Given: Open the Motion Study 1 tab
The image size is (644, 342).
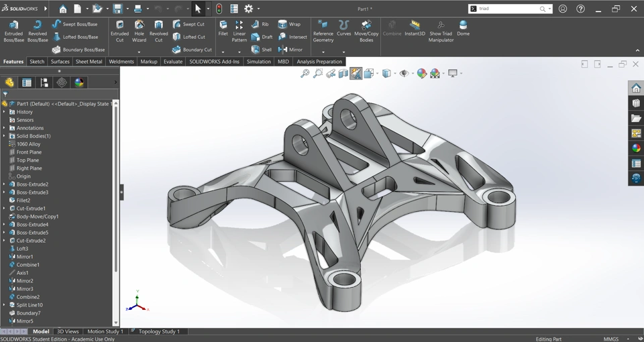Looking at the screenshot, I should pos(105,331).
